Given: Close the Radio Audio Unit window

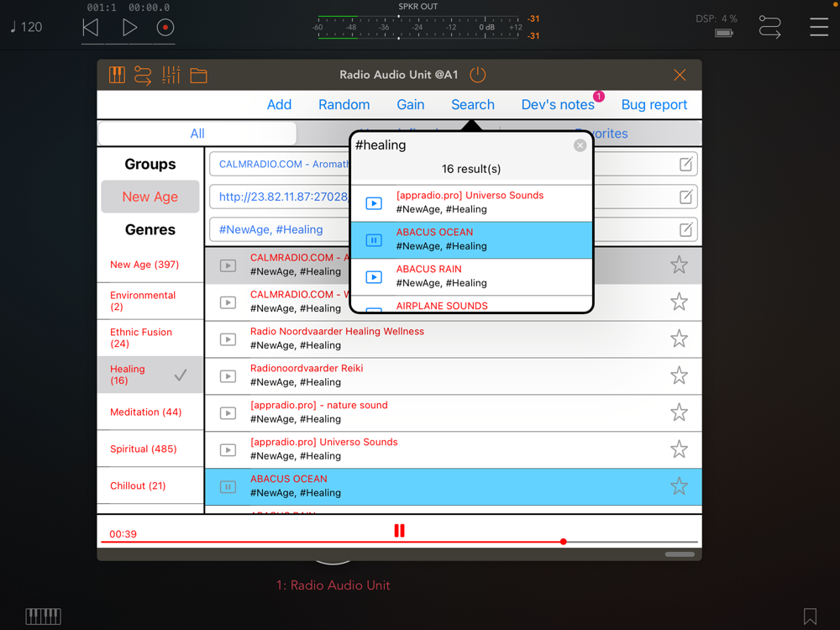Looking at the screenshot, I should tap(680, 75).
